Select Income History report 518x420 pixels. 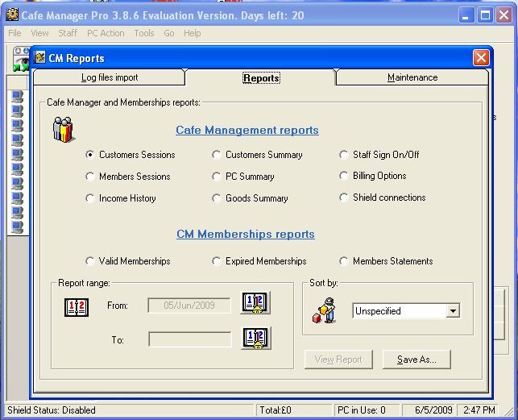tap(121, 198)
